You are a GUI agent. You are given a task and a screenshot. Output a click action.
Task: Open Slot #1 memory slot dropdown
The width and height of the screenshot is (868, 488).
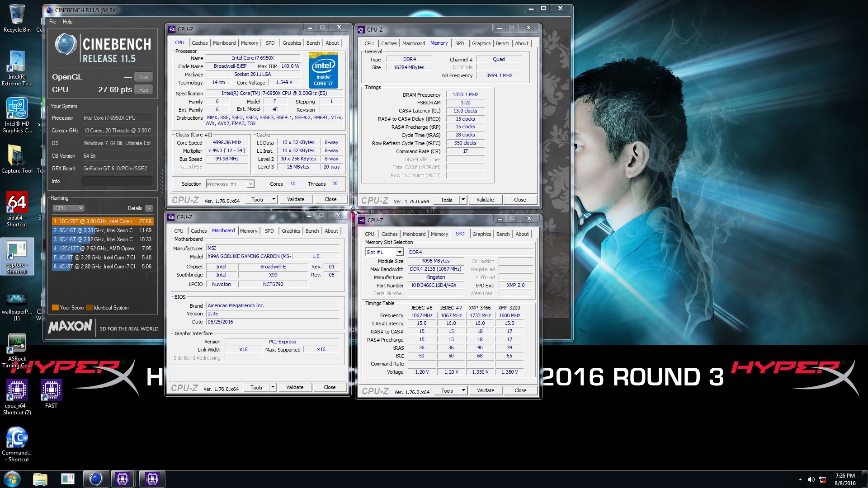[384, 252]
